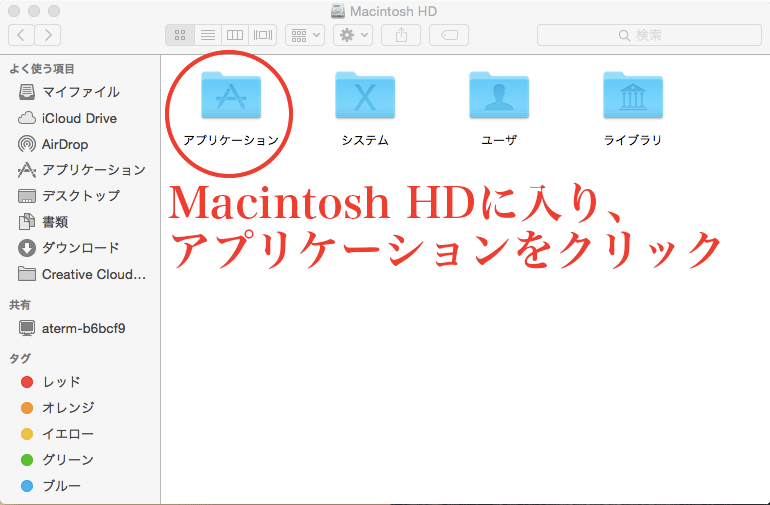Click the zoom window button
The image size is (770, 505).
(x=54, y=11)
